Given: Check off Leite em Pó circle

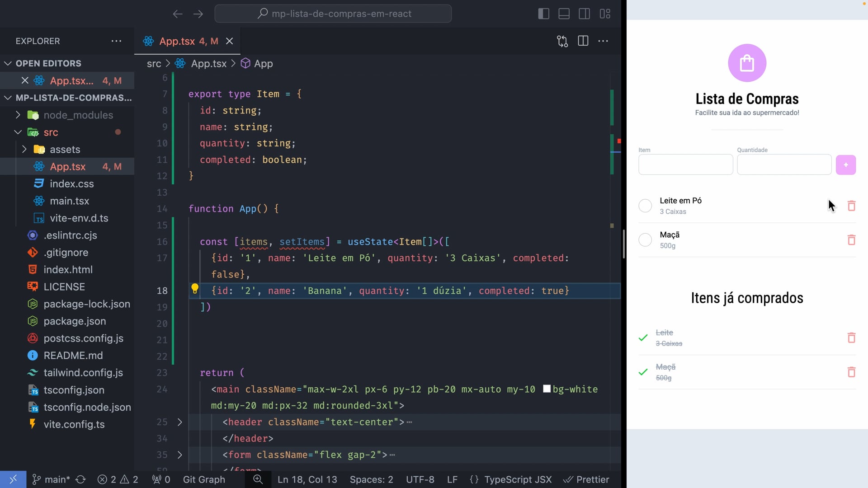Looking at the screenshot, I should tap(645, 206).
